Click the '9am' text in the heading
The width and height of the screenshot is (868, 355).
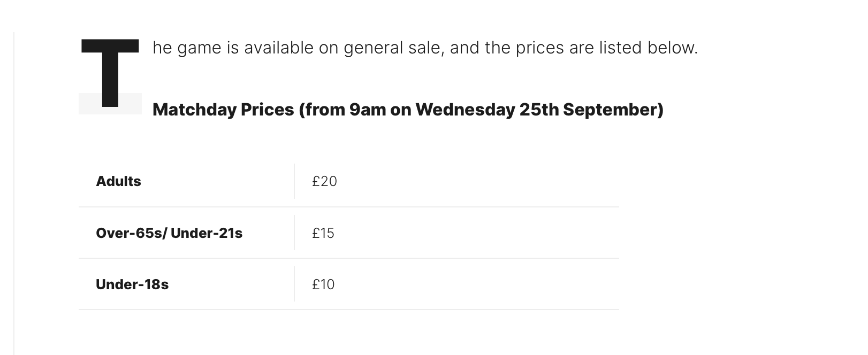367,110
